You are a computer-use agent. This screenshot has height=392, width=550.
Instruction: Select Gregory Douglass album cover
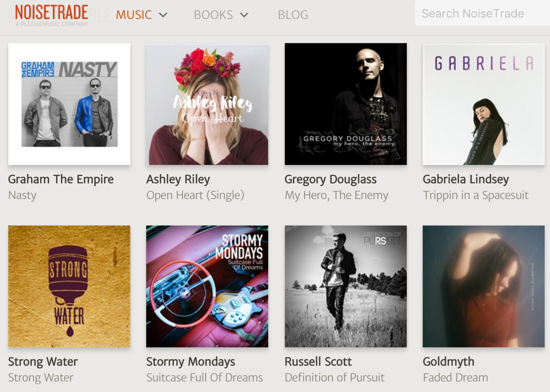346,104
